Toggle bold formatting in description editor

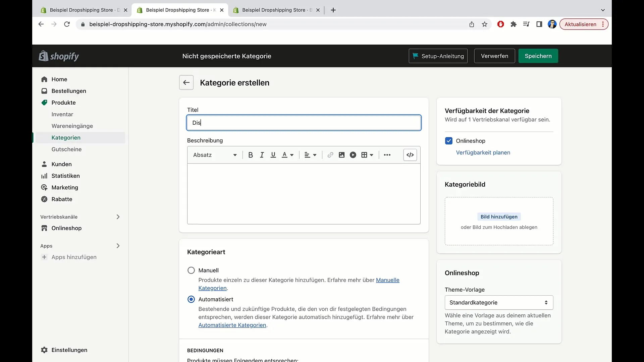[x=251, y=155]
